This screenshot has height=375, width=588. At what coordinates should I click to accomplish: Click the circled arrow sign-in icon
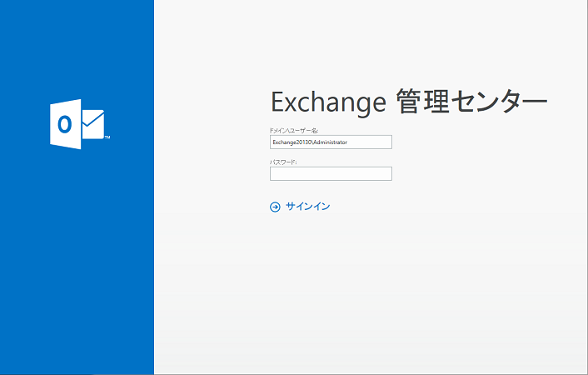point(275,207)
